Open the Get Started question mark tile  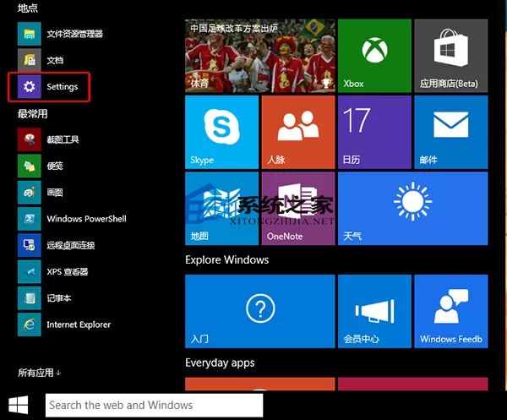coord(260,311)
